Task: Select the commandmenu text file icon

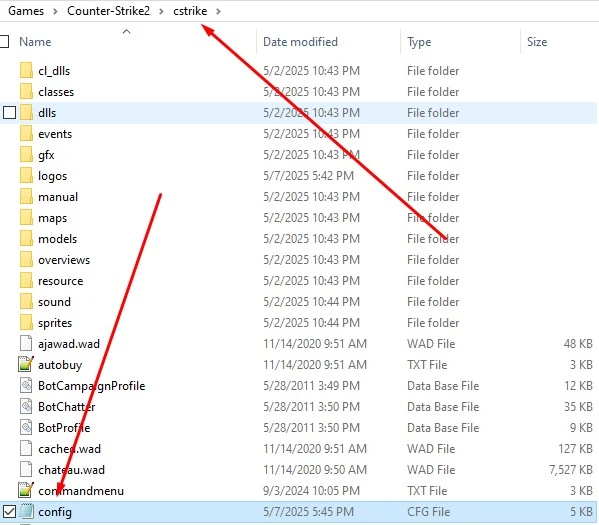Action: pyautogui.click(x=26, y=491)
